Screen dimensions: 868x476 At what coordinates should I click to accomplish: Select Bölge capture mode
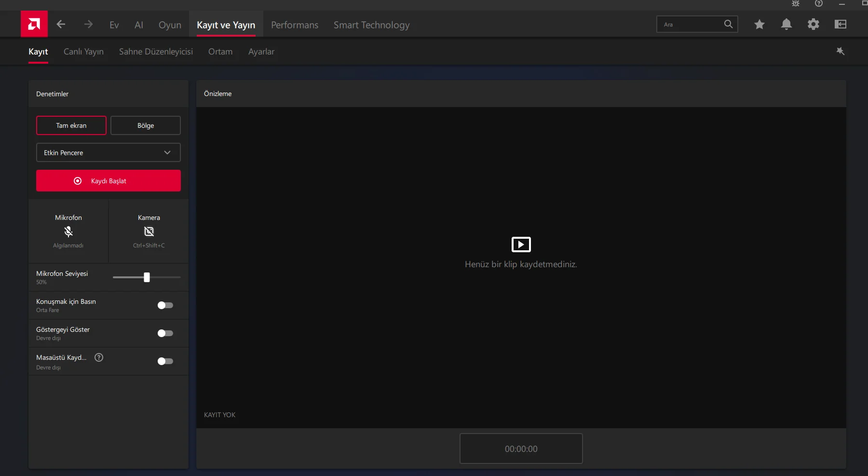146,125
